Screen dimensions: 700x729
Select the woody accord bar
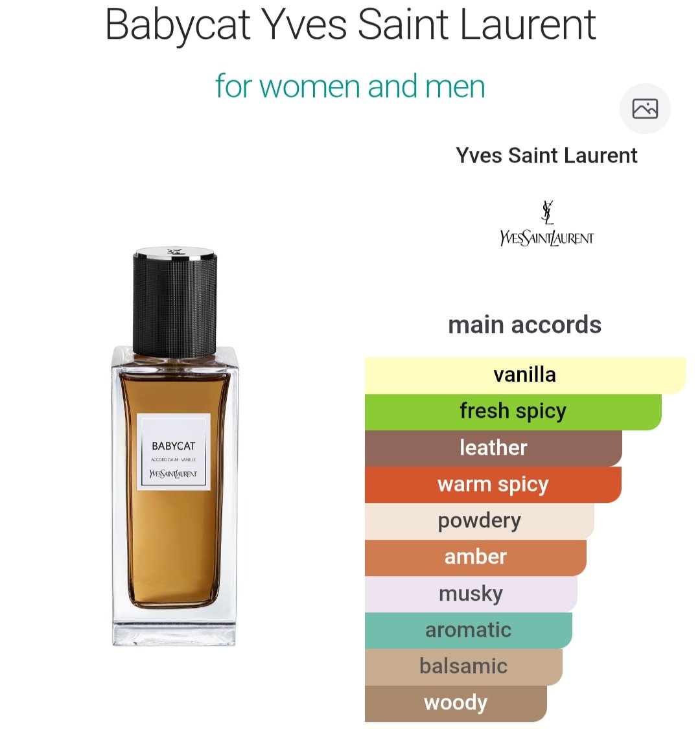click(456, 703)
